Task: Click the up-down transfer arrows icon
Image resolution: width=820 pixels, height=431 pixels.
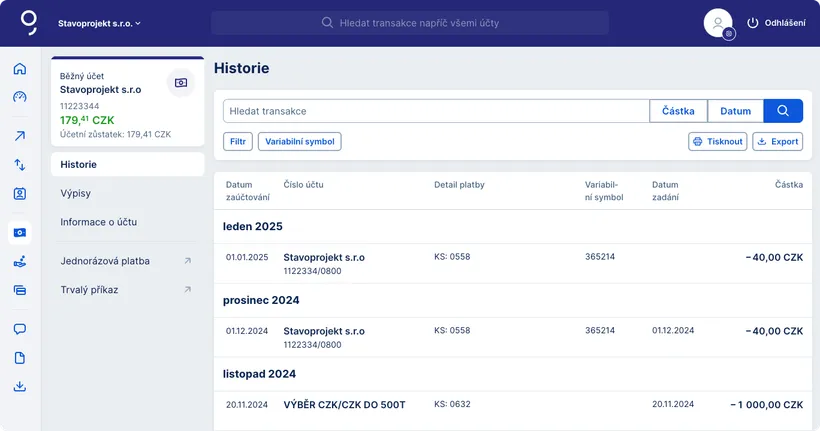Action: (x=19, y=164)
